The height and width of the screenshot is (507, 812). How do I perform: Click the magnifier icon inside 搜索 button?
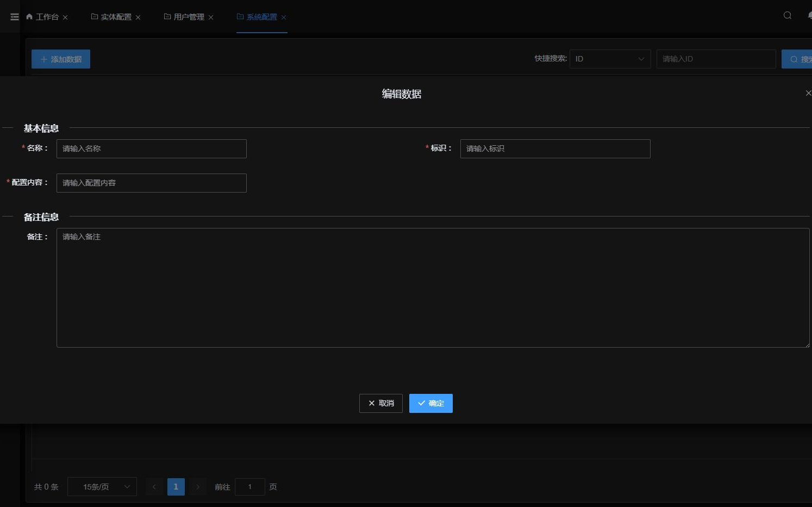(794, 59)
